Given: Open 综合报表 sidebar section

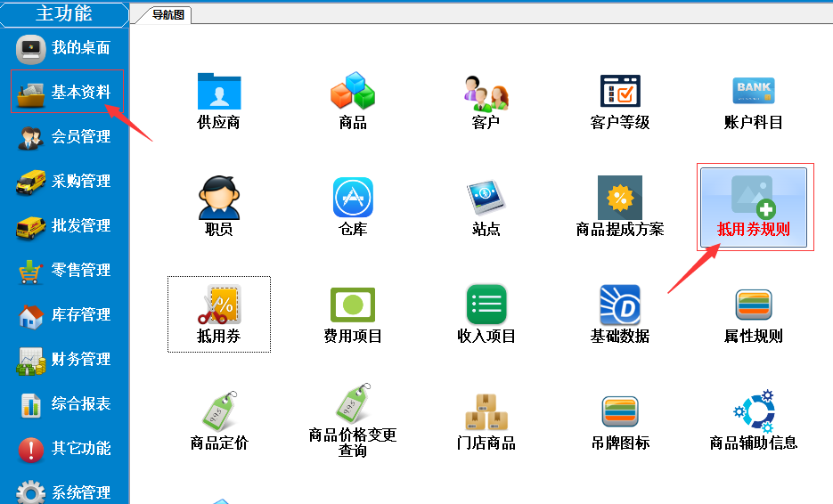Looking at the screenshot, I should point(64,404).
